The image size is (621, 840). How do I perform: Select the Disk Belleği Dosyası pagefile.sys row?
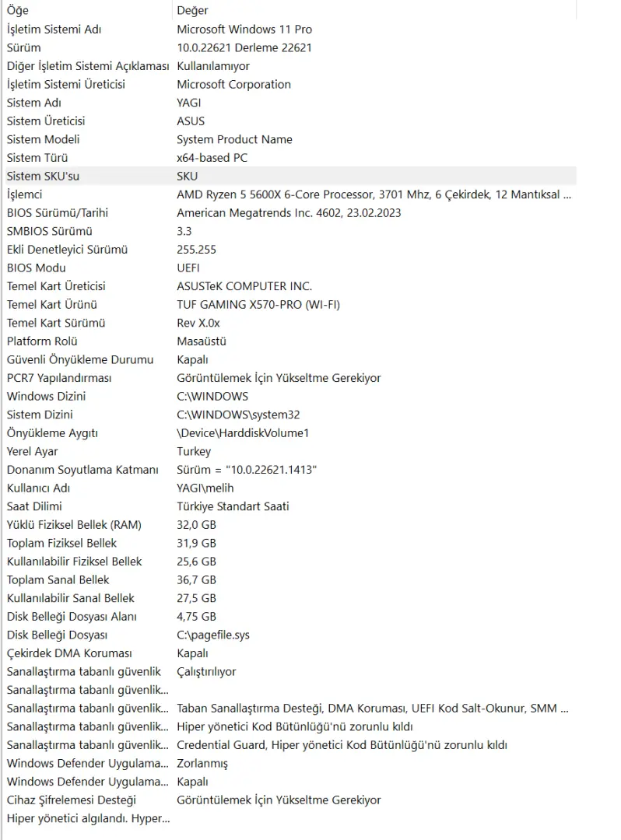pyautogui.click(x=289, y=635)
